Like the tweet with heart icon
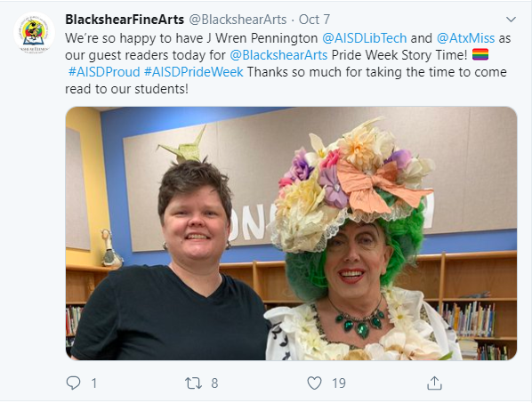The image size is (532, 403). (x=314, y=383)
